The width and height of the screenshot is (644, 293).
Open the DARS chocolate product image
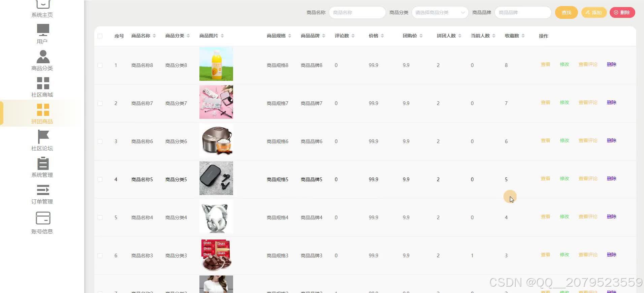216,254
